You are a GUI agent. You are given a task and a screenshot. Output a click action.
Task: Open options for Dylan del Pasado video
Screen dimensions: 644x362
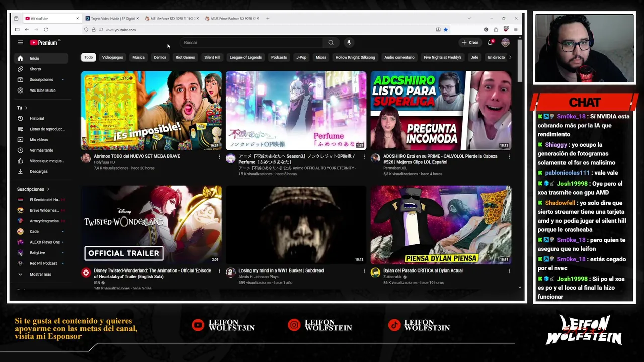509,271
